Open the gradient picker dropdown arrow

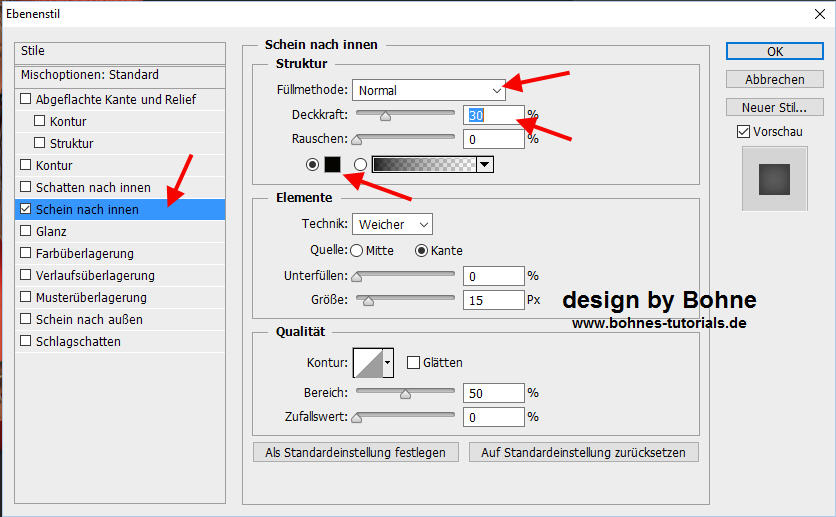pyautogui.click(x=485, y=164)
